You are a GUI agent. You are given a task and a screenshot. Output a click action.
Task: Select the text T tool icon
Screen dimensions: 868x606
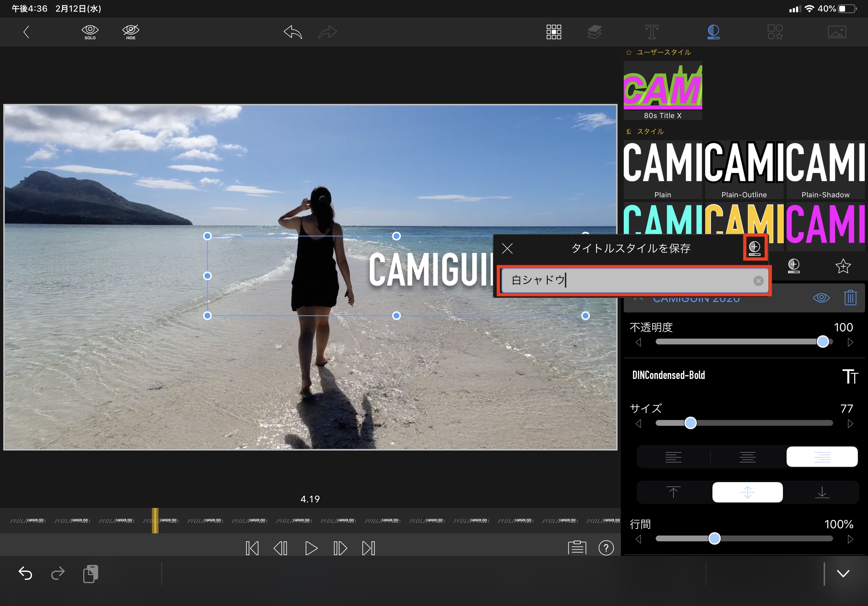coord(651,32)
